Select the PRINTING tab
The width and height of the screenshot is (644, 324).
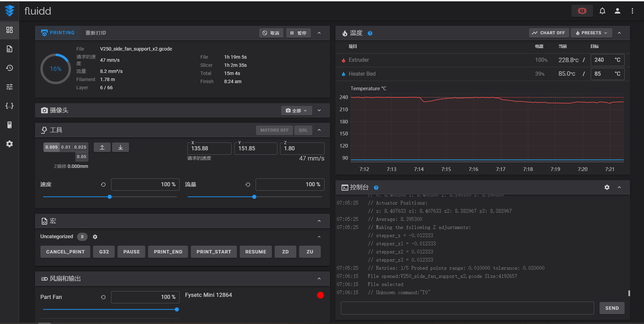pos(58,33)
